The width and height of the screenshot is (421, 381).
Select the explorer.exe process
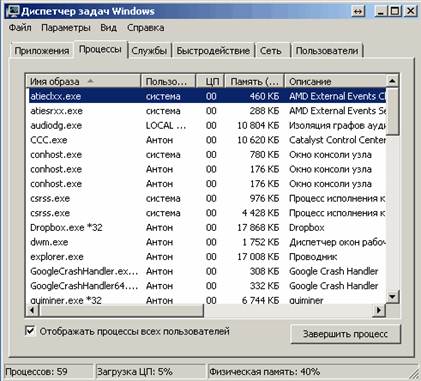(206, 257)
